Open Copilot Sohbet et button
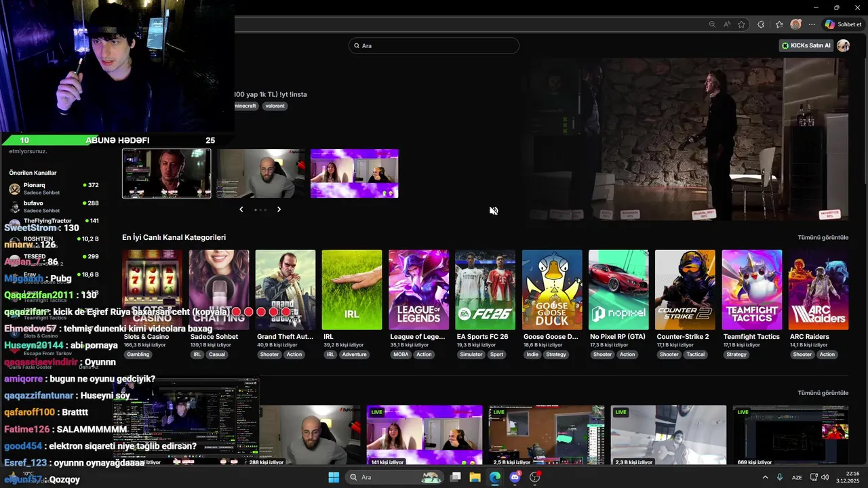Image resolution: width=868 pixels, height=488 pixels. 843,24
